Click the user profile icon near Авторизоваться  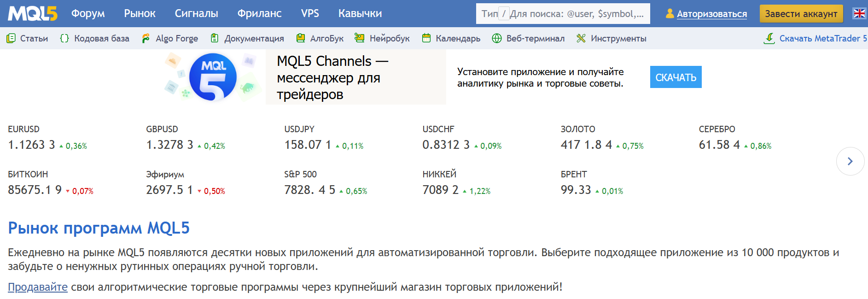(670, 14)
